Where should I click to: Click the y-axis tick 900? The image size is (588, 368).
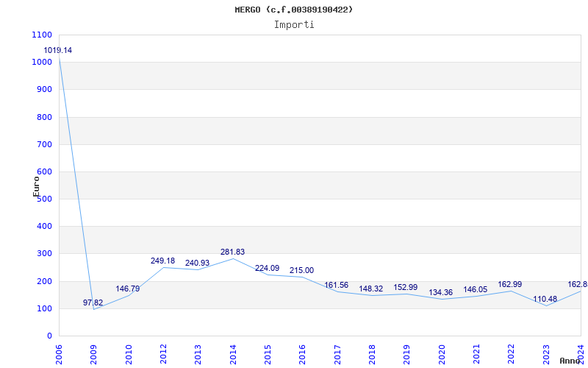click(x=44, y=90)
